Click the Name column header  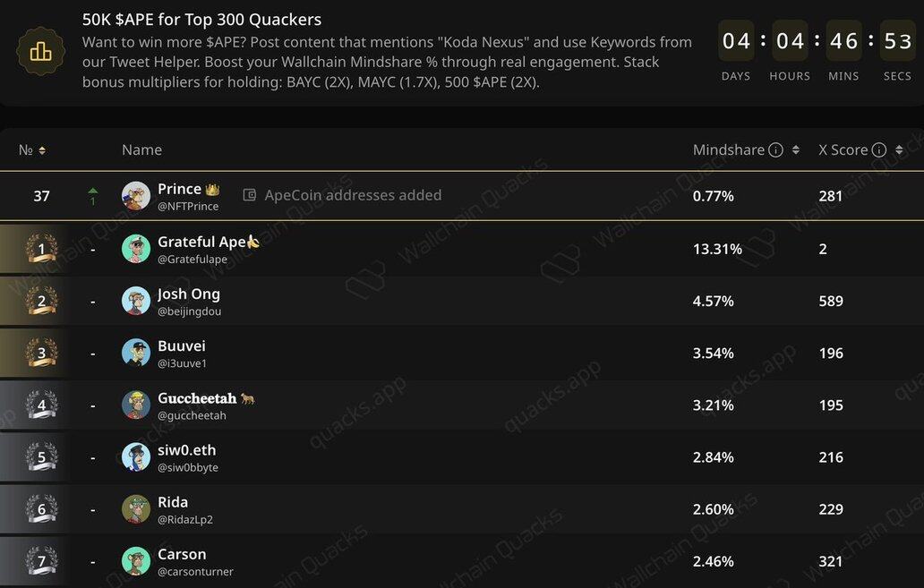pos(141,150)
